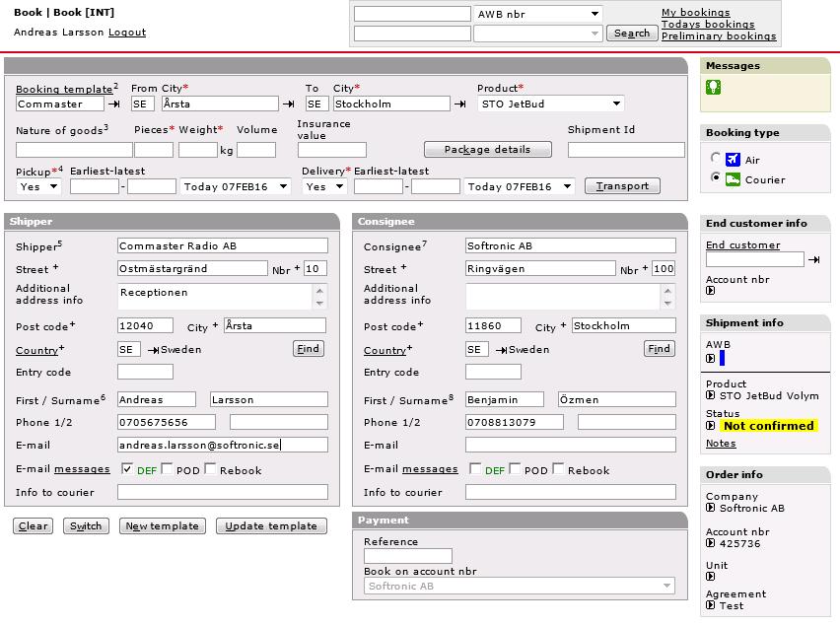
Task: Open the Pickup Yes dropdown
Action: 38,186
